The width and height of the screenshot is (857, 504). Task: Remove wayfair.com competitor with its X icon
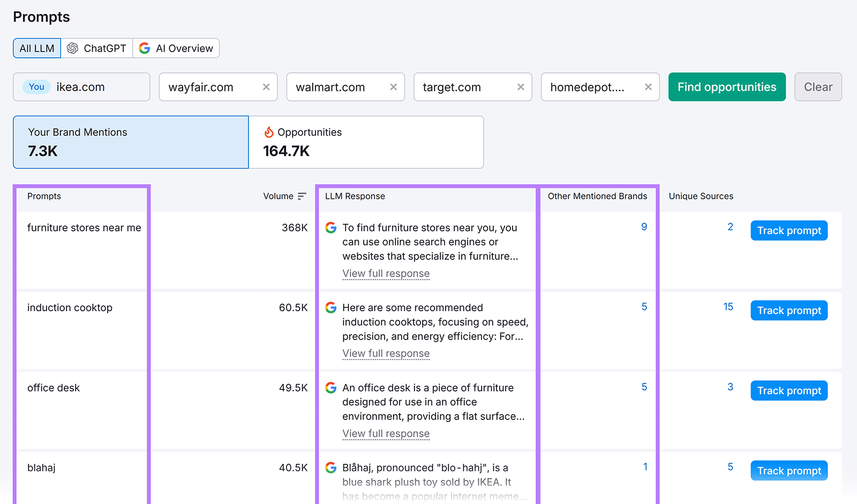266,87
